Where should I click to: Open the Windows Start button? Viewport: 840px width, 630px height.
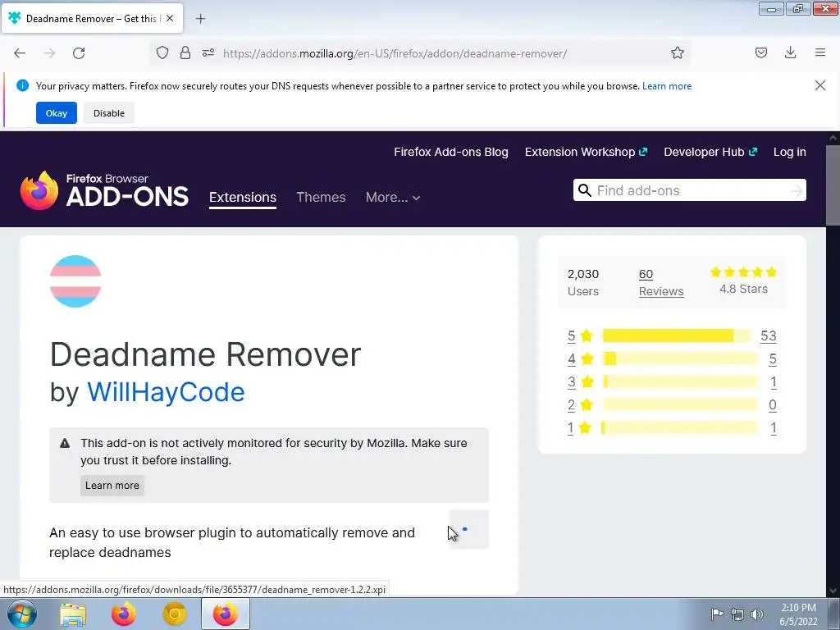(x=22, y=614)
